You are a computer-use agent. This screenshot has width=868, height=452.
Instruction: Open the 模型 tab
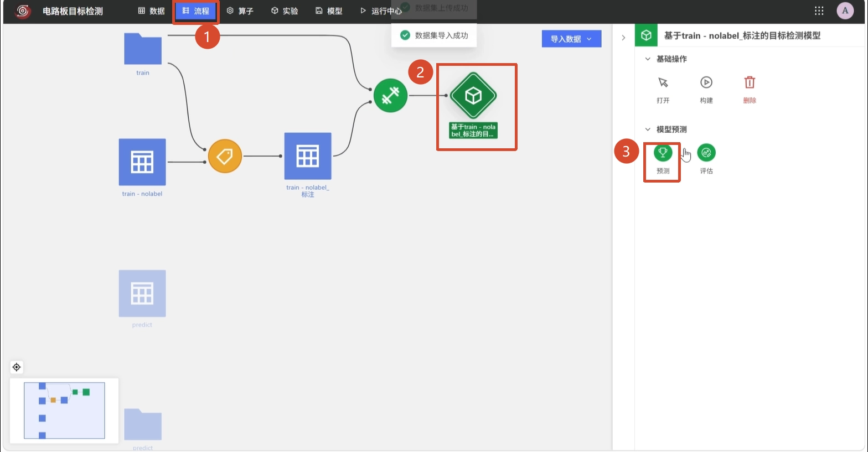[x=329, y=11]
